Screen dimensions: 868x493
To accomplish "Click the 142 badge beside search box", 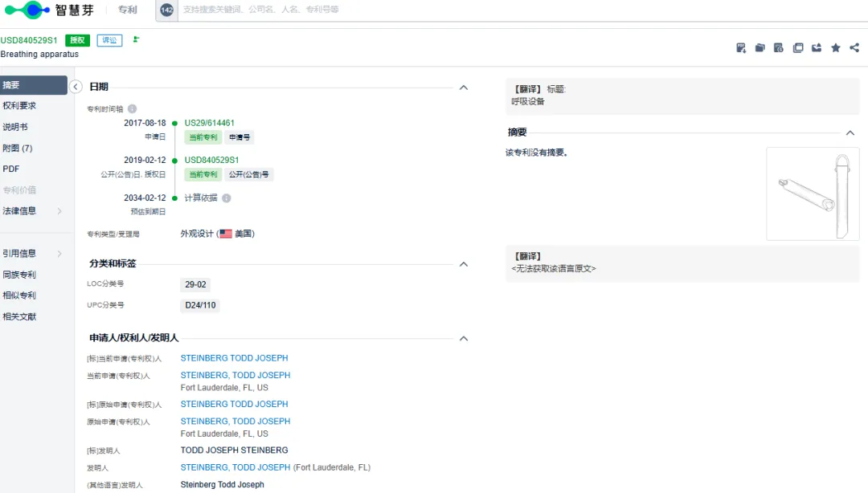I will (x=166, y=10).
